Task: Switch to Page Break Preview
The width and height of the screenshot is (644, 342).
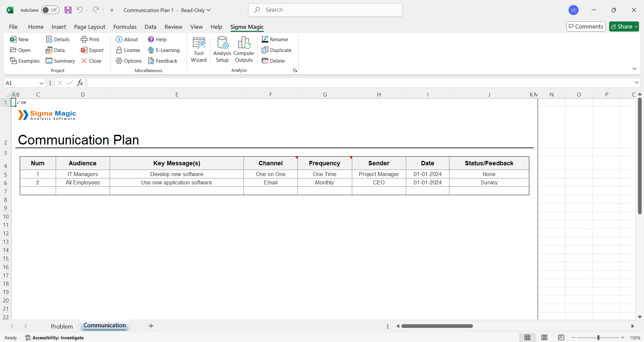Action: (x=561, y=338)
